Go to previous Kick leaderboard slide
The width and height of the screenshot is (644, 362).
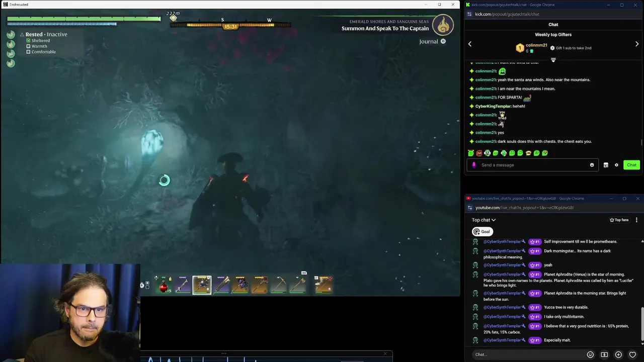[x=470, y=44]
